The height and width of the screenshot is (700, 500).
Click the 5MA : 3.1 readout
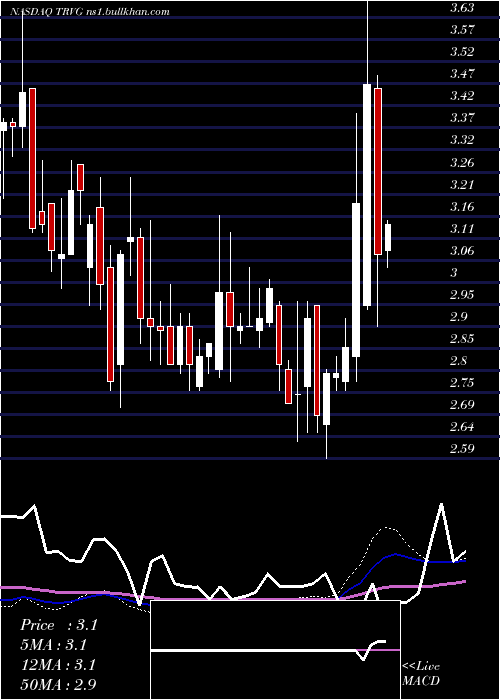click(53, 645)
